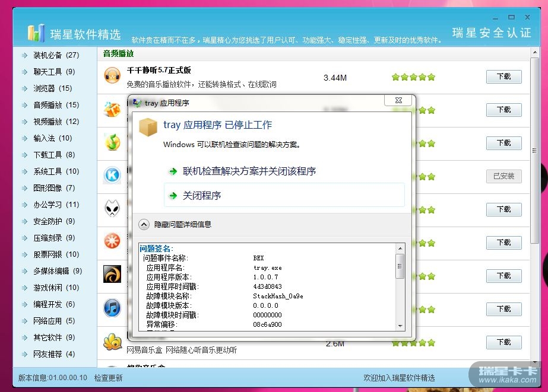Click the 瑞星软件精选 logo icon
This screenshot has height=392, width=548.
[36, 33]
